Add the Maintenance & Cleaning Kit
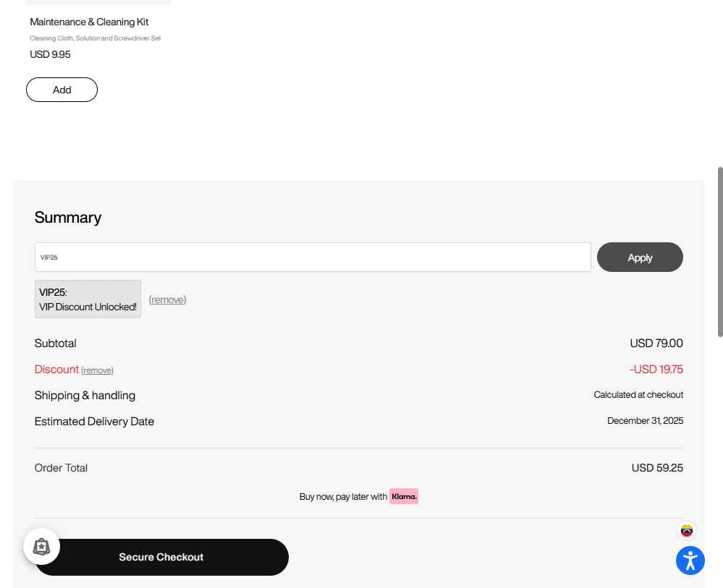Screen dimensions: 723x588 tap(62, 90)
